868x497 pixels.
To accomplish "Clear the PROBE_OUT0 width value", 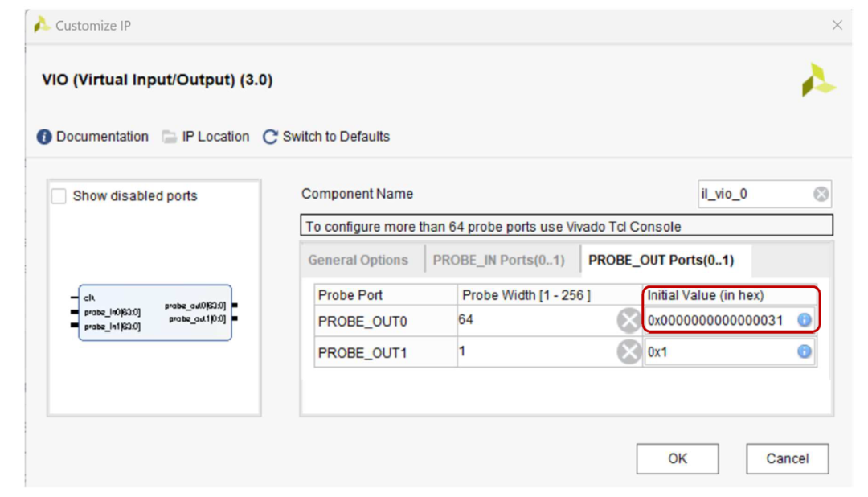I will point(628,321).
